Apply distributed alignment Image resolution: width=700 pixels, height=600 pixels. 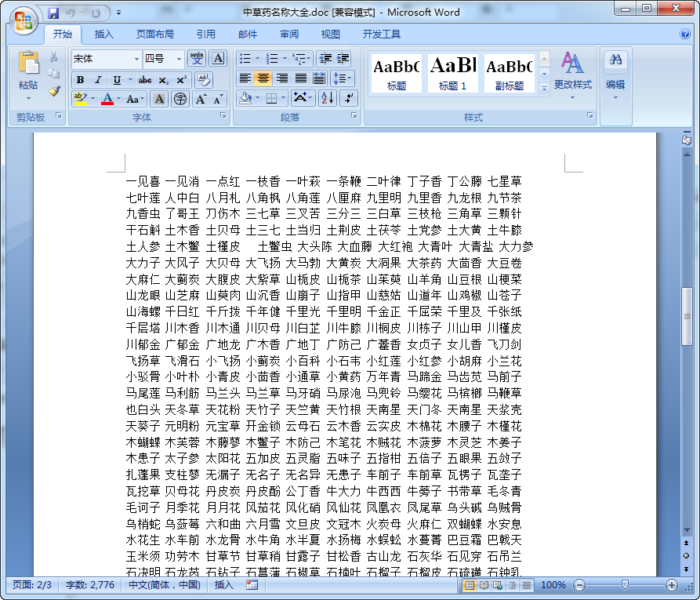point(319,78)
